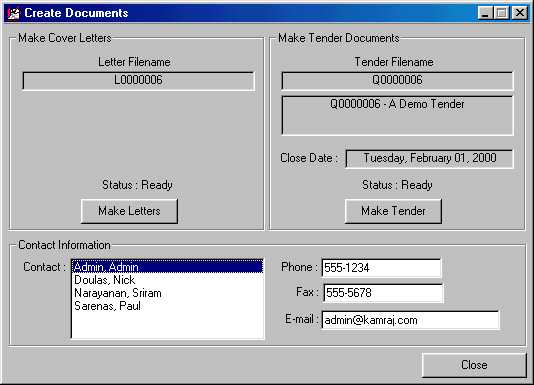Click the 'Letter Filename' label

[x=134, y=62]
